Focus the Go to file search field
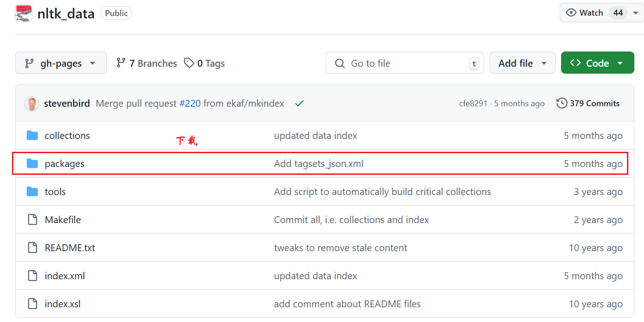Viewport: 644px width, 322px height. 404,63
